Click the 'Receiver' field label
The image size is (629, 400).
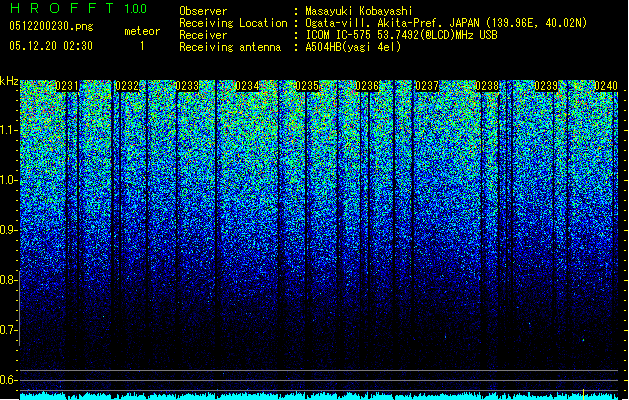[x=203, y=35]
